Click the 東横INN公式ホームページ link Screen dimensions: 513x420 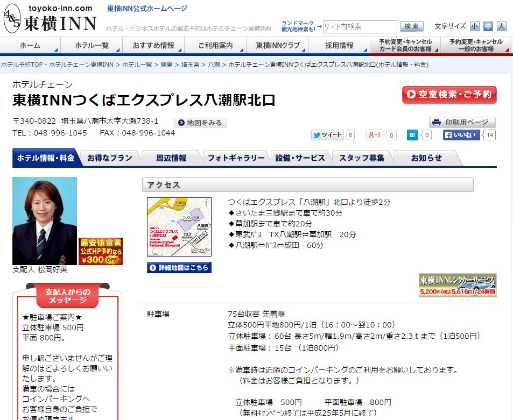[x=147, y=9]
